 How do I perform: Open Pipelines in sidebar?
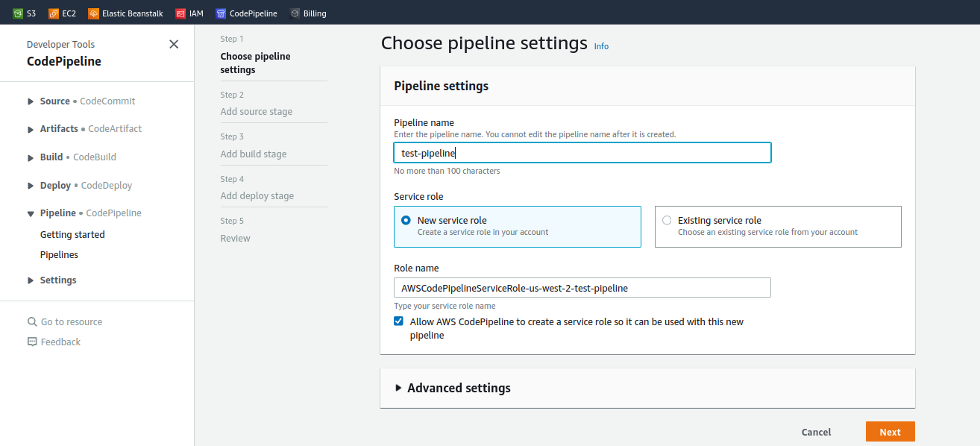click(x=59, y=254)
